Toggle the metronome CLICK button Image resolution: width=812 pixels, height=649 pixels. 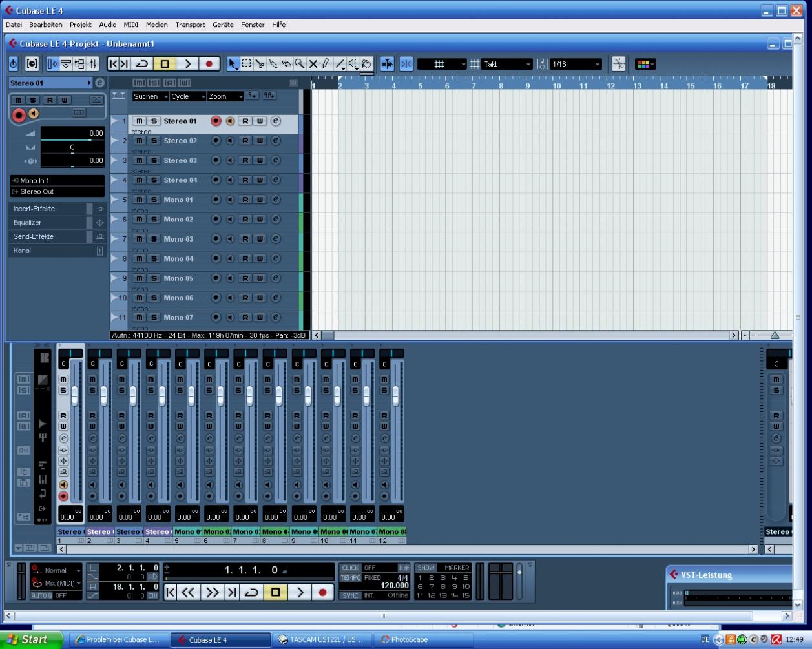[x=351, y=568]
